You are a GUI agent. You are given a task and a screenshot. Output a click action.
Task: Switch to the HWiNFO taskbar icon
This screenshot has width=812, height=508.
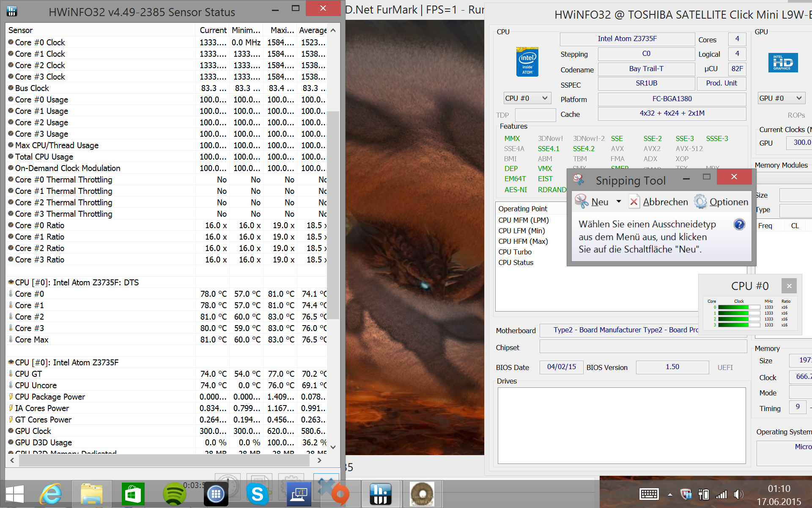coord(380,494)
